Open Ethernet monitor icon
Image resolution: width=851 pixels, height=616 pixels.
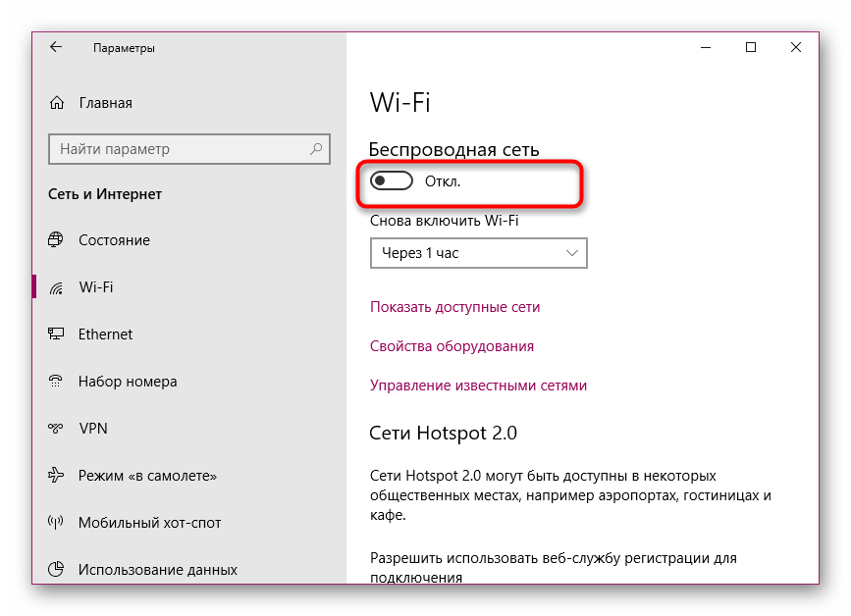tap(56, 334)
